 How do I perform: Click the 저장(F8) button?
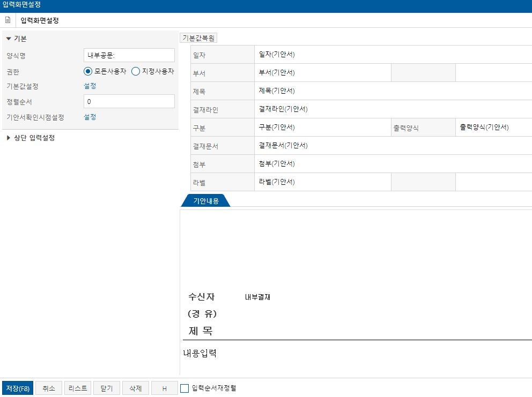18,388
